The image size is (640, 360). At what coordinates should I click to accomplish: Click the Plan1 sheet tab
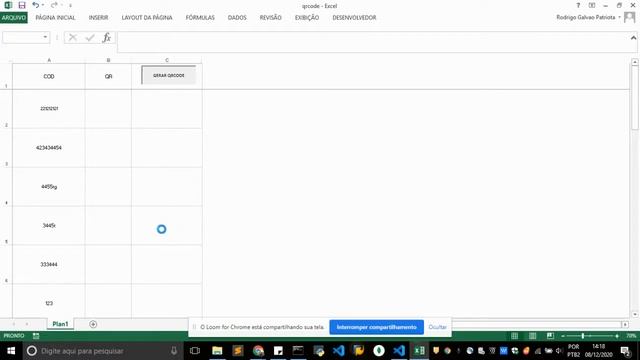coord(60,324)
